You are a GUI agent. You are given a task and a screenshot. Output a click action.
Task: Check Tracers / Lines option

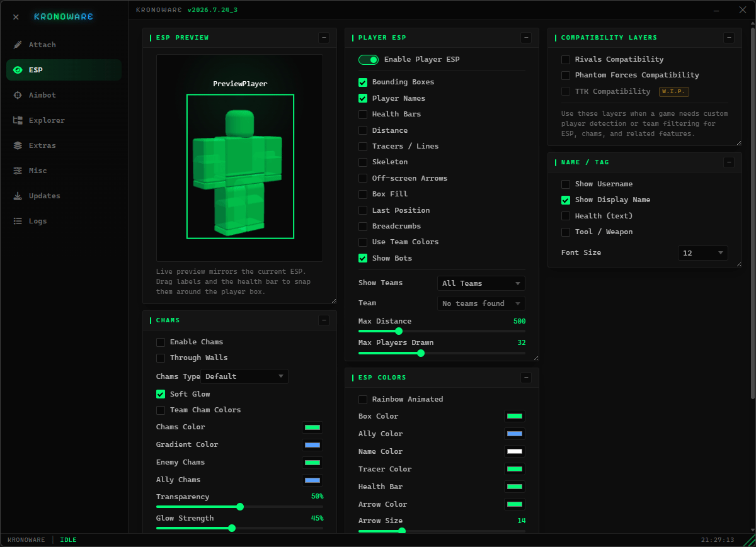(363, 146)
